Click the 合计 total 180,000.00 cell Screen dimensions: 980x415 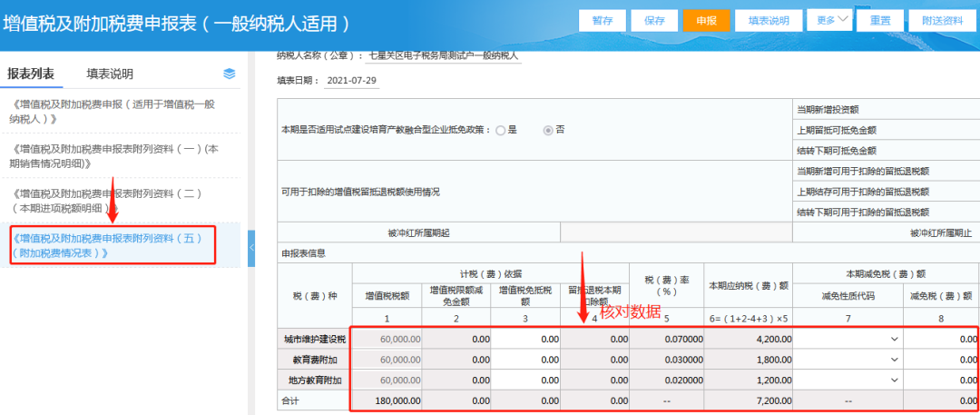coord(387,400)
